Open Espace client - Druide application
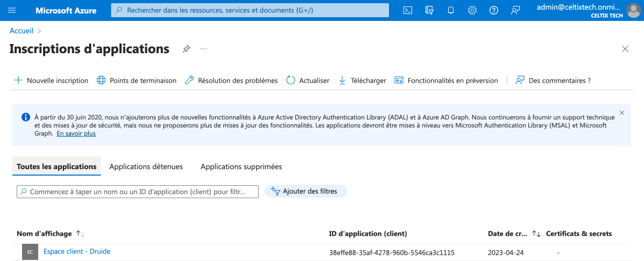Image resolution: width=644 pixels, height=261 pixels. [77, 251]
